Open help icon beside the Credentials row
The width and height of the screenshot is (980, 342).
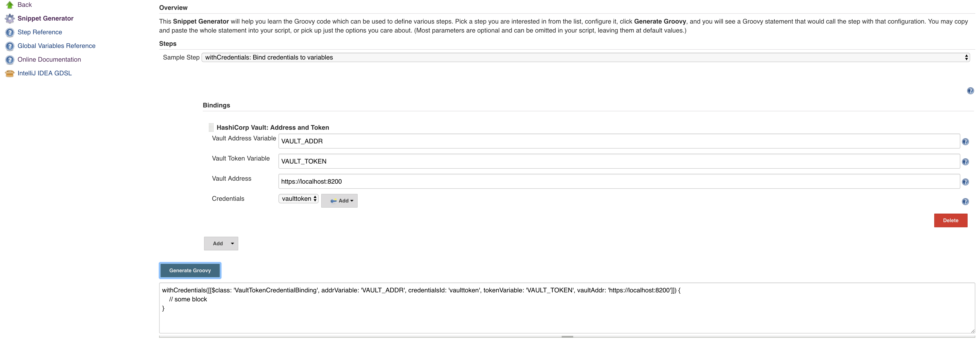(965, 202)
